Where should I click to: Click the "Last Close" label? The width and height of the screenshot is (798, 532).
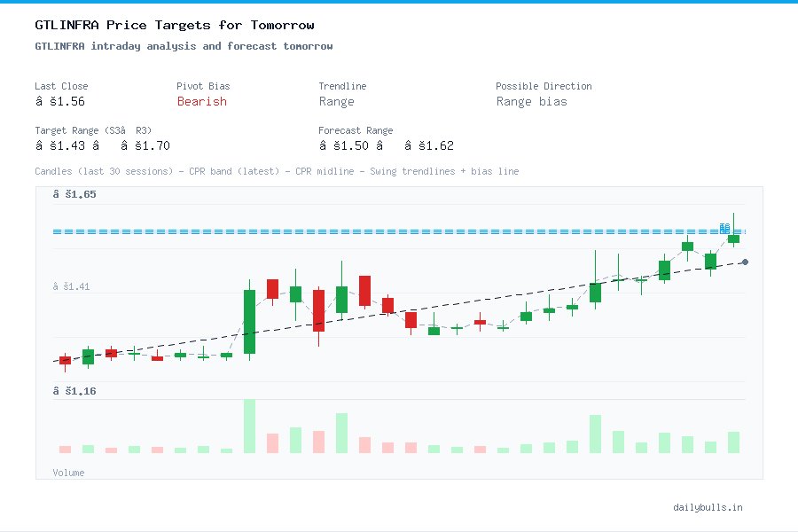(x=61, y=86)
